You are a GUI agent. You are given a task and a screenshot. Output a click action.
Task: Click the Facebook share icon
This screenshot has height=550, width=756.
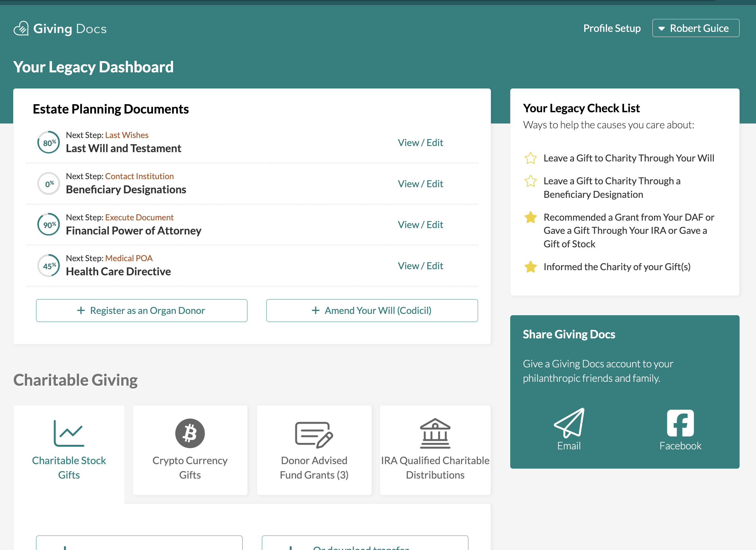680,423
